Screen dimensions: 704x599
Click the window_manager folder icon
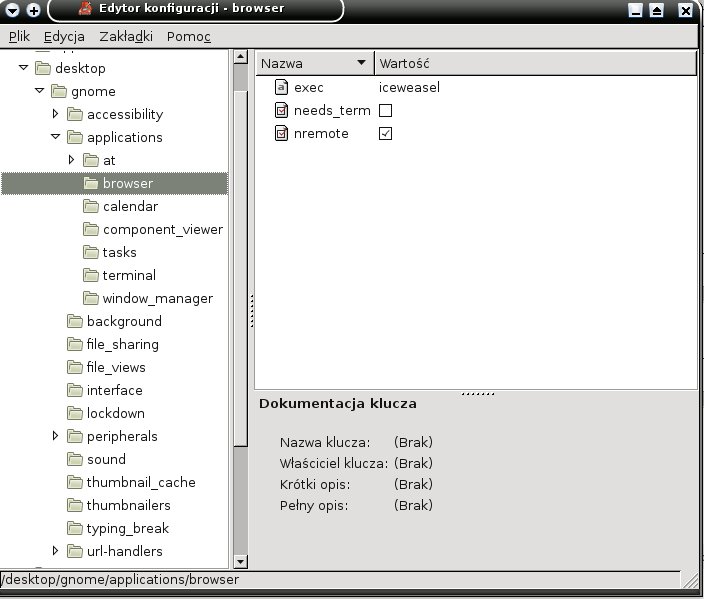[x=91, y=298]
